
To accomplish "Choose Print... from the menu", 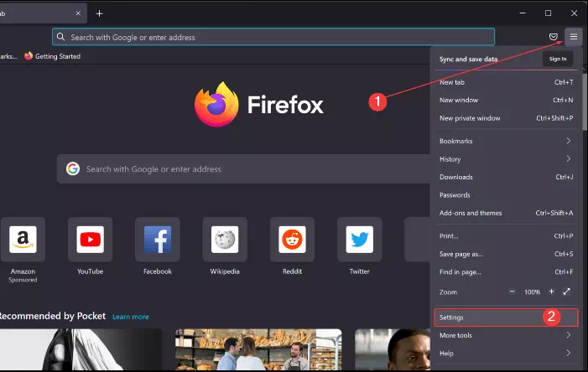I will tap(506, 236).
